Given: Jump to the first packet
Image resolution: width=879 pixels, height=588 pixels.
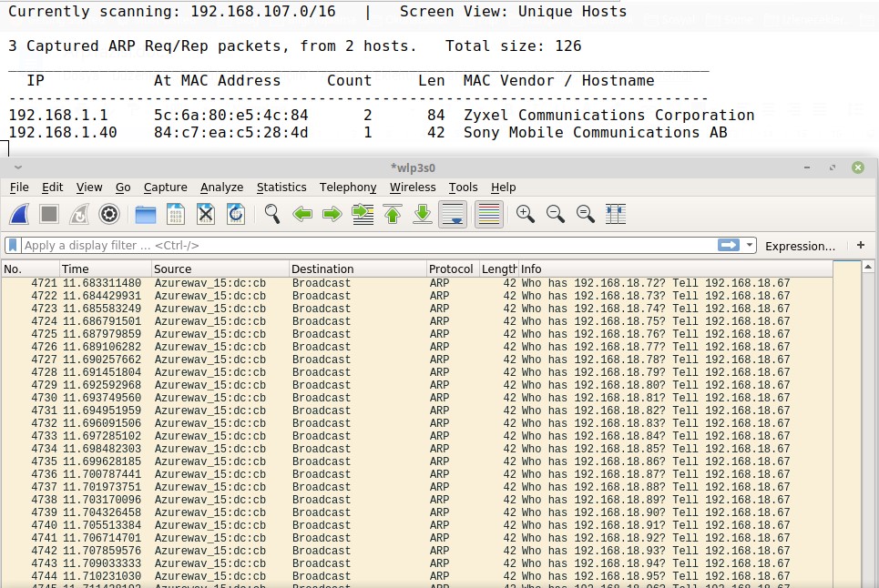Looking at the screenshot, I should pyautogui.click(x=393, y=214).
